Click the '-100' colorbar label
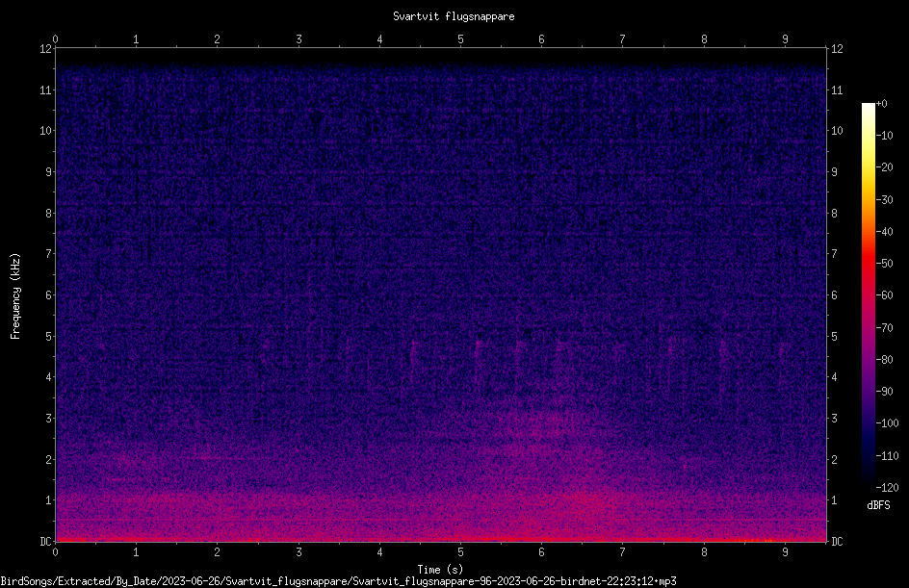 click(887, 423)
